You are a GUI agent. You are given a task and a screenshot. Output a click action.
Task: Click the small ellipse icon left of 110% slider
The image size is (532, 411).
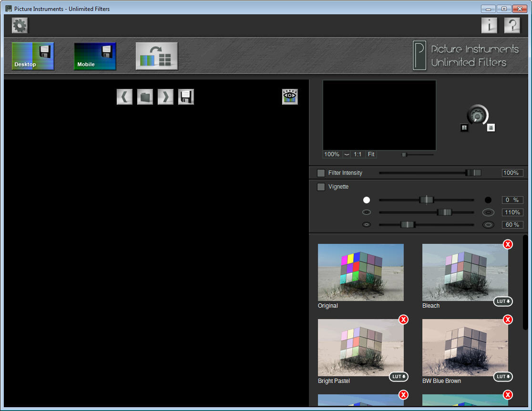(367, 212)
